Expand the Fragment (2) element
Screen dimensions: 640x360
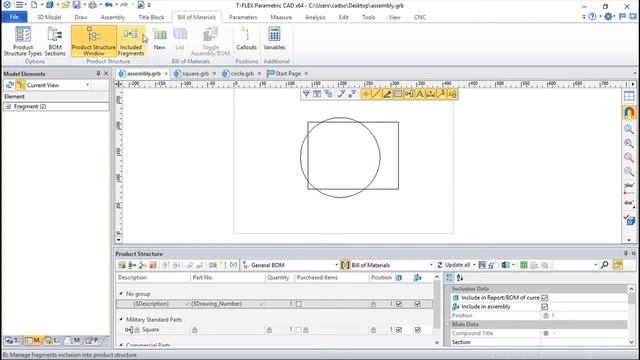[x=8, y=107]
